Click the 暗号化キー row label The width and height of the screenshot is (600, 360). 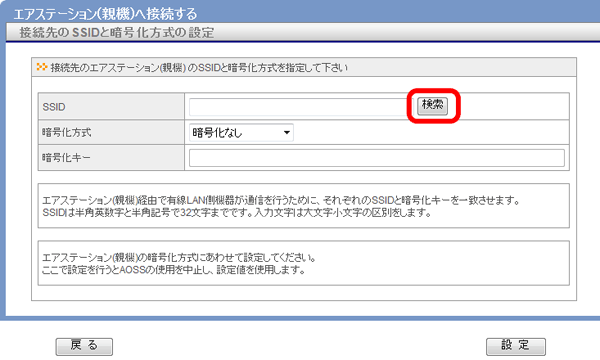click(67, 157)
